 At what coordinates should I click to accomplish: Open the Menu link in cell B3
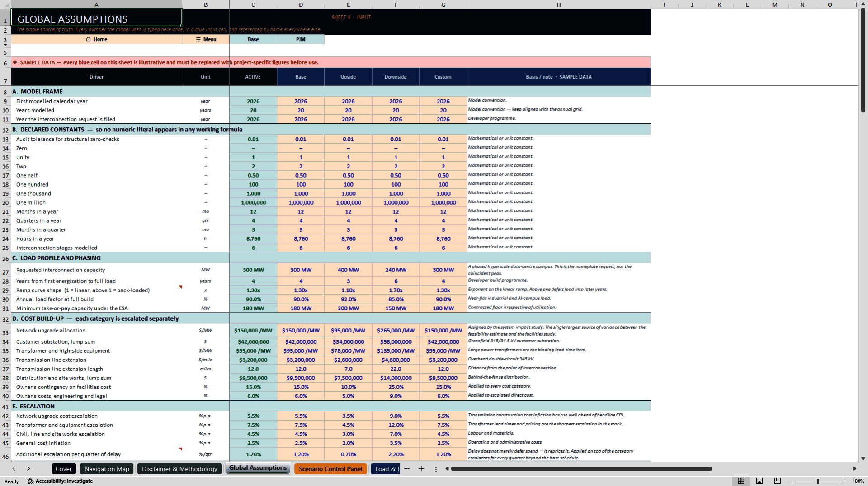[206, 39]
